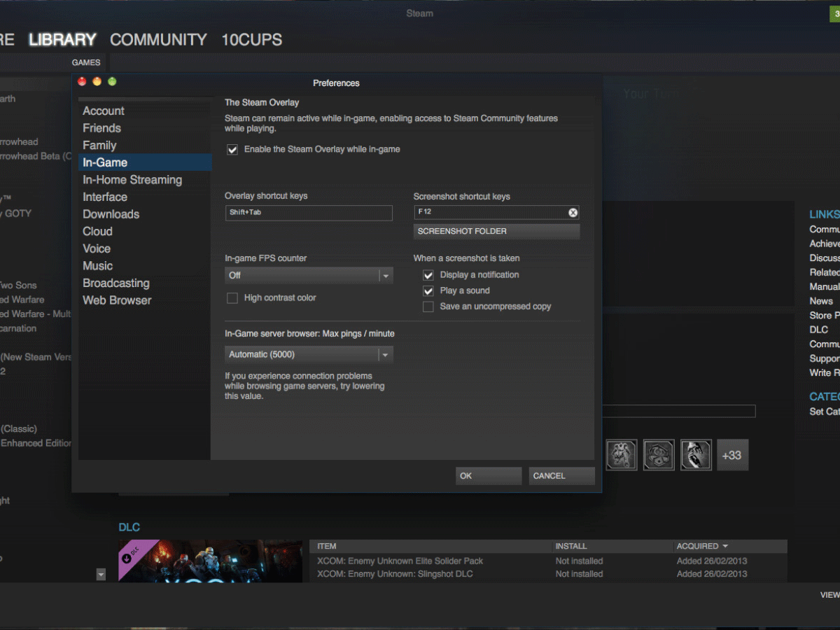Open the DLC link in the Links list

[x=819, y=330]
